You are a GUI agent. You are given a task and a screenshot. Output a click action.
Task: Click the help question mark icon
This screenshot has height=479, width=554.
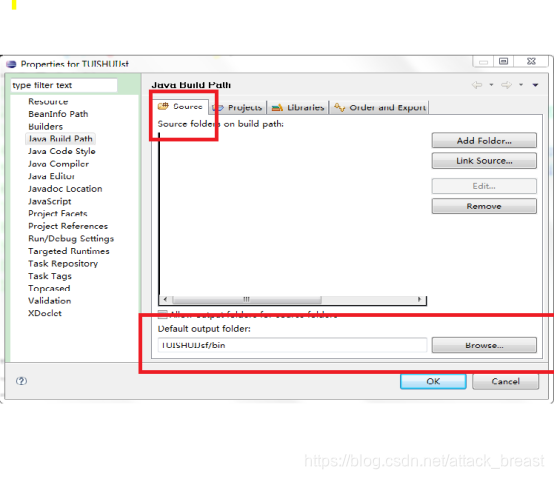pyautogui.click(x=21, y=381)
